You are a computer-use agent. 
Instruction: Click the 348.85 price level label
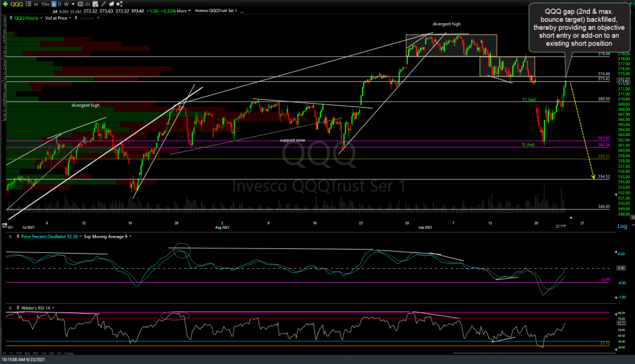point(604,206)
